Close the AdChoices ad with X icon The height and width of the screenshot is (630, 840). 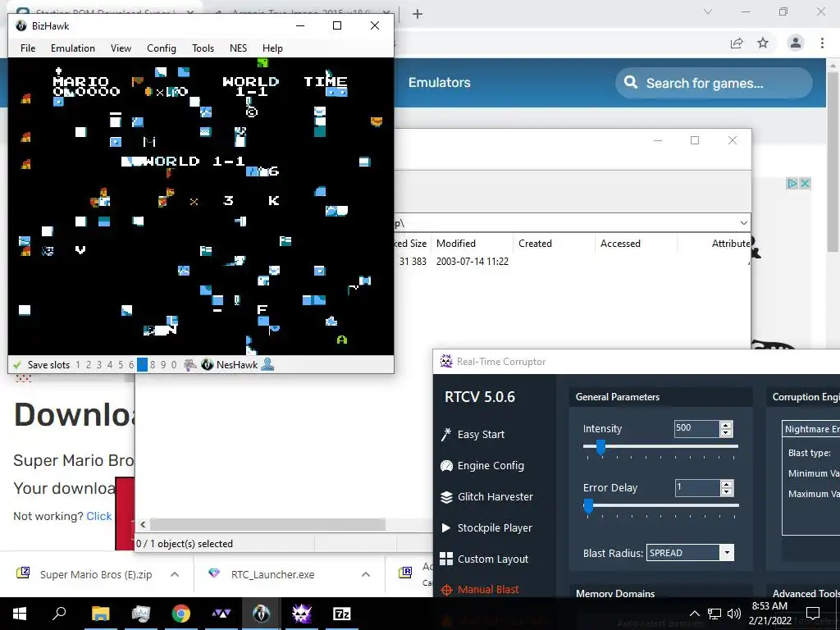click(805, 183)
